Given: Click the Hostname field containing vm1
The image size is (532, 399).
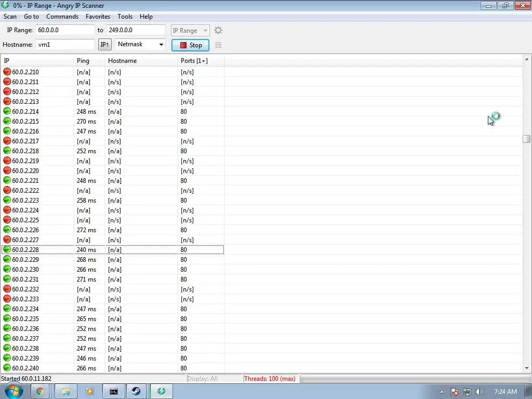Looking at the screenshot, I should (65, 45).
